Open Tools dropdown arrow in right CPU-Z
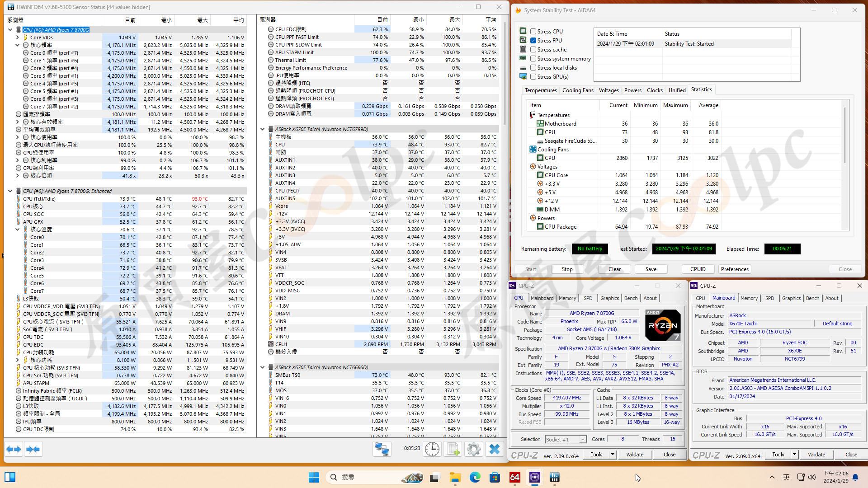Screen dimensions: 868x488 tap(794, 455)
